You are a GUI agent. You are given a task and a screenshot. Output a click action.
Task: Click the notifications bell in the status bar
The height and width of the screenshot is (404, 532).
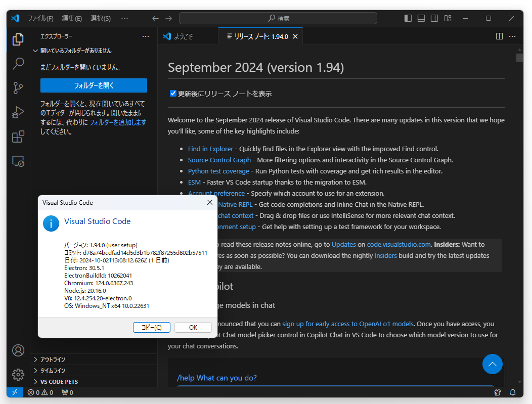(x=513, y=392)
